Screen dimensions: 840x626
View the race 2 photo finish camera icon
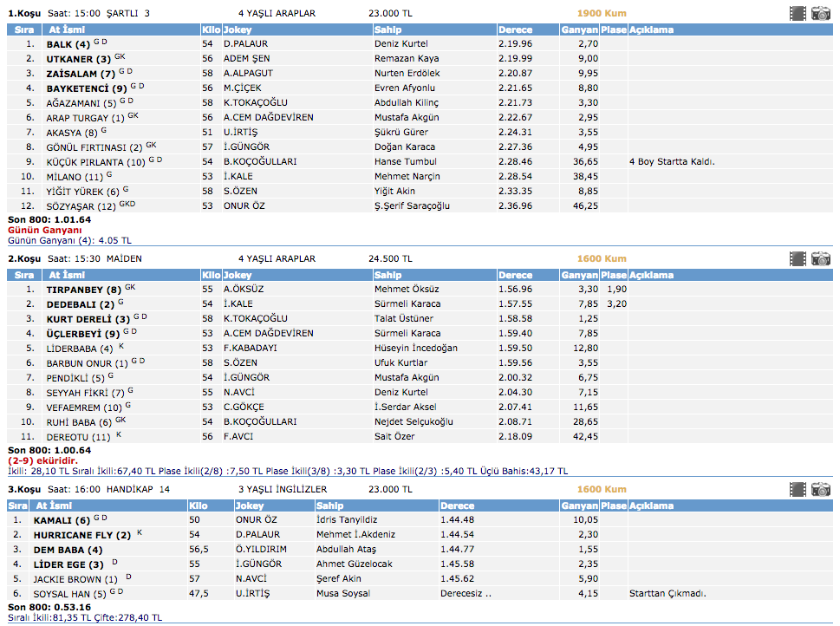[820, 258]
